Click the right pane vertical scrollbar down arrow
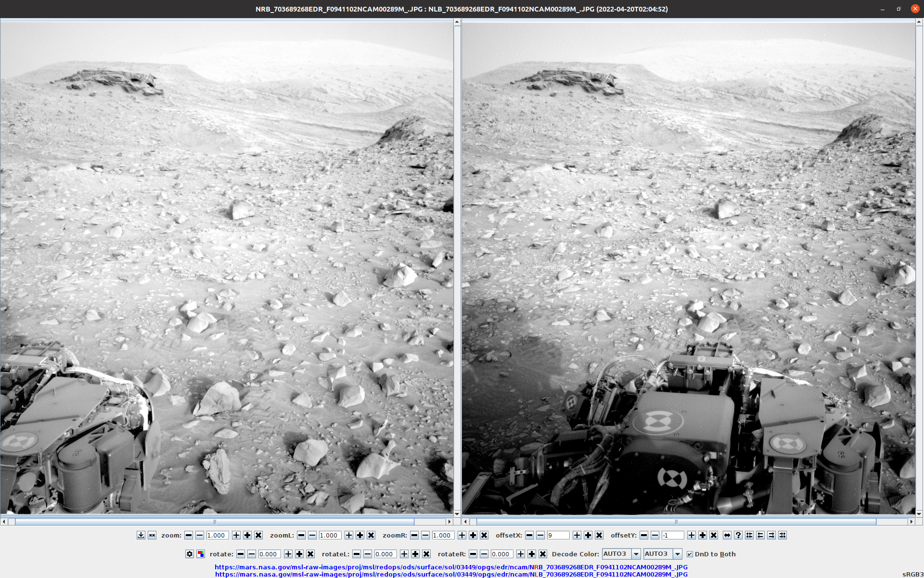924x578 pixels. [x=920, y=514]
